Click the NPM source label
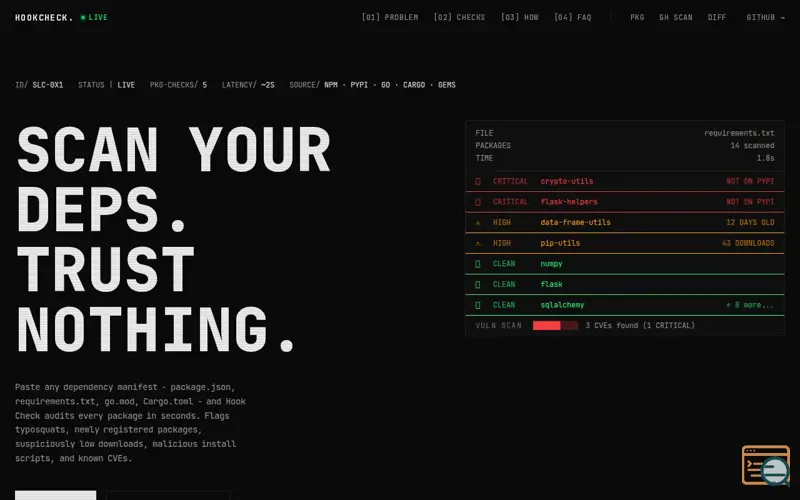This screenshot has height=500, width=800. click(331, 85)
